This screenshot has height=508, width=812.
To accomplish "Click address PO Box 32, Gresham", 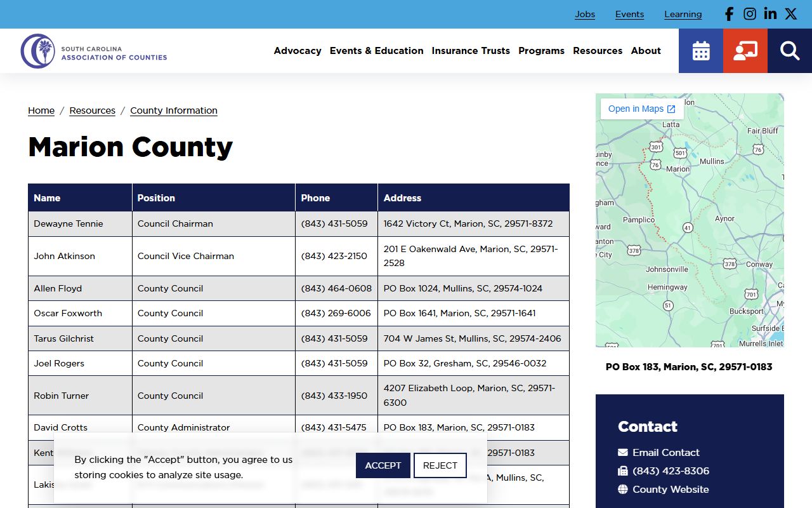I will pos(465,364).
